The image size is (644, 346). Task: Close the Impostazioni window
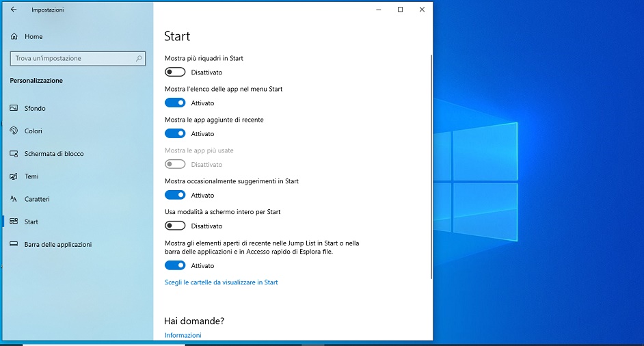tap(422, 10)
